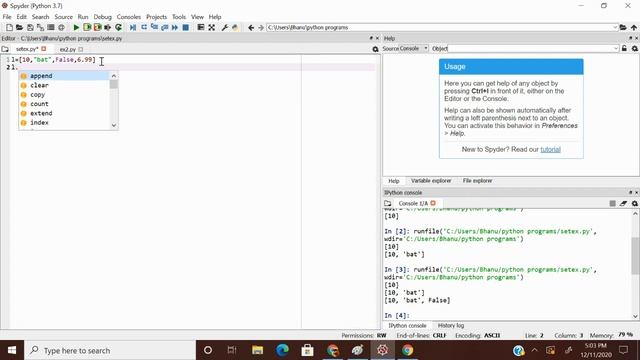Close the ex2.py editor tab

coord(80,49)
